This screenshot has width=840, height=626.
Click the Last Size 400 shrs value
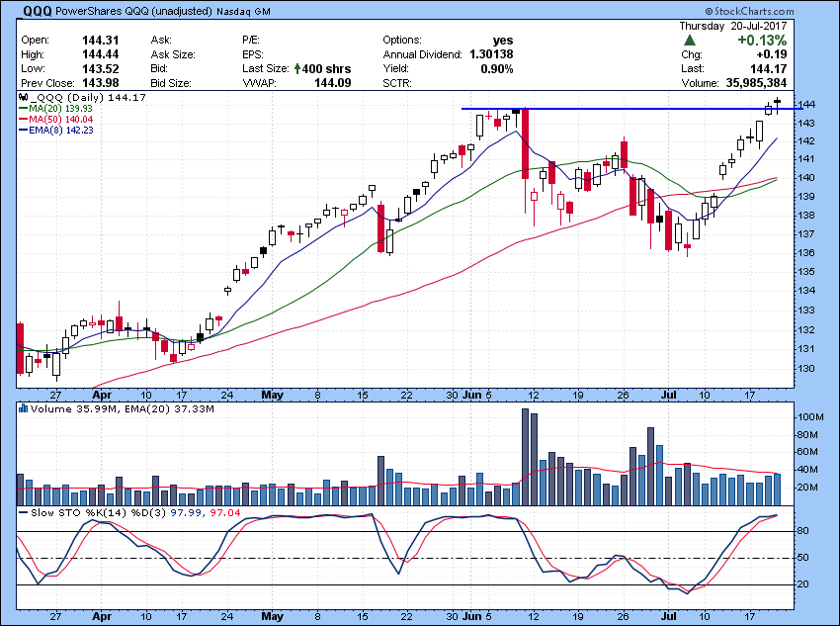click(x=326, y=69)
